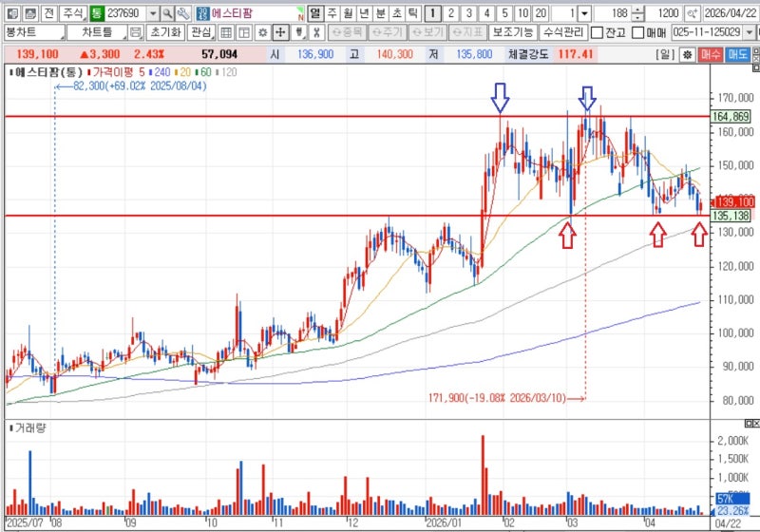Image resolution: width=760 pixels, height=532 pixels.
Task: Switch to the 주 weekly period tab
Action: point(332,14)
